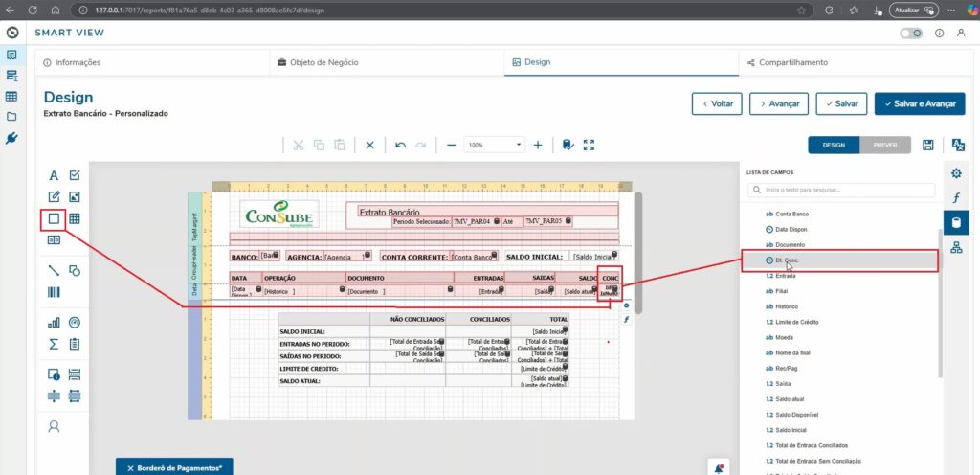Cut the selected report element
This screenshot has width=980, height=475.
tap(299, 145)
